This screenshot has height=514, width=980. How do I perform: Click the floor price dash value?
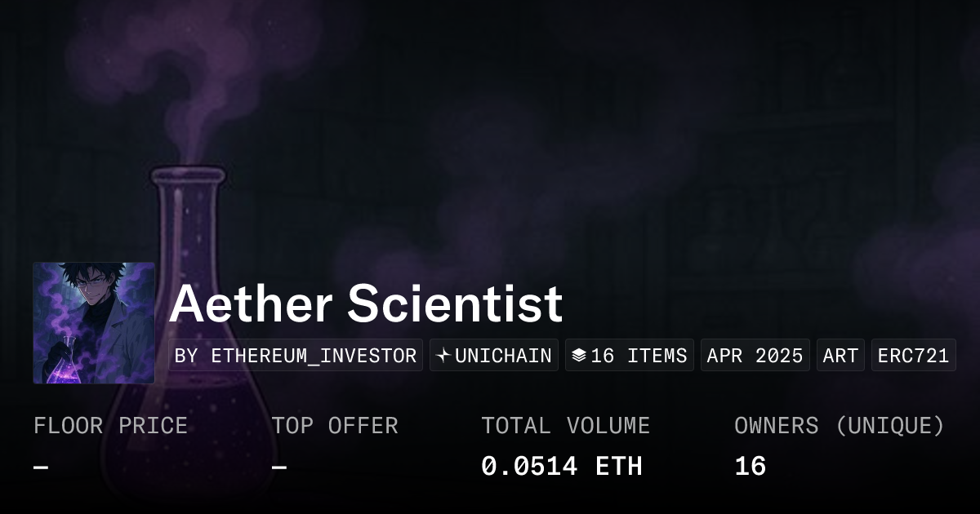point(41,467)
